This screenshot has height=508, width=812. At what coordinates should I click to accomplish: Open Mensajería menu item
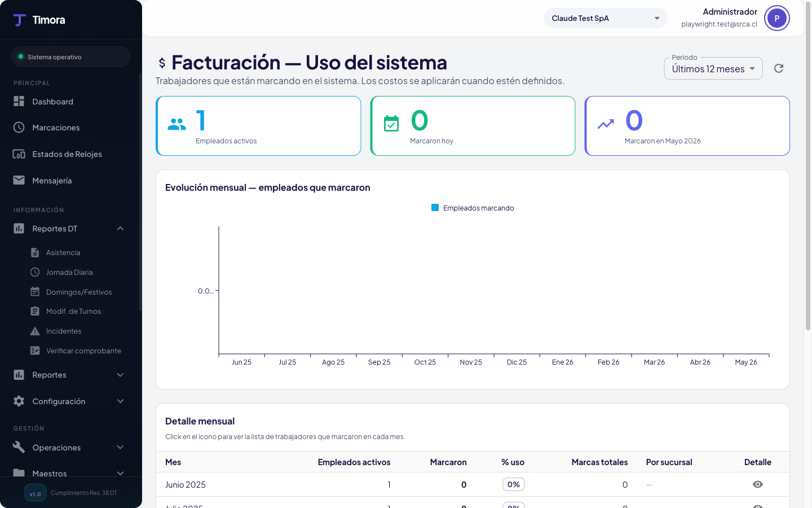coord(70,180)
